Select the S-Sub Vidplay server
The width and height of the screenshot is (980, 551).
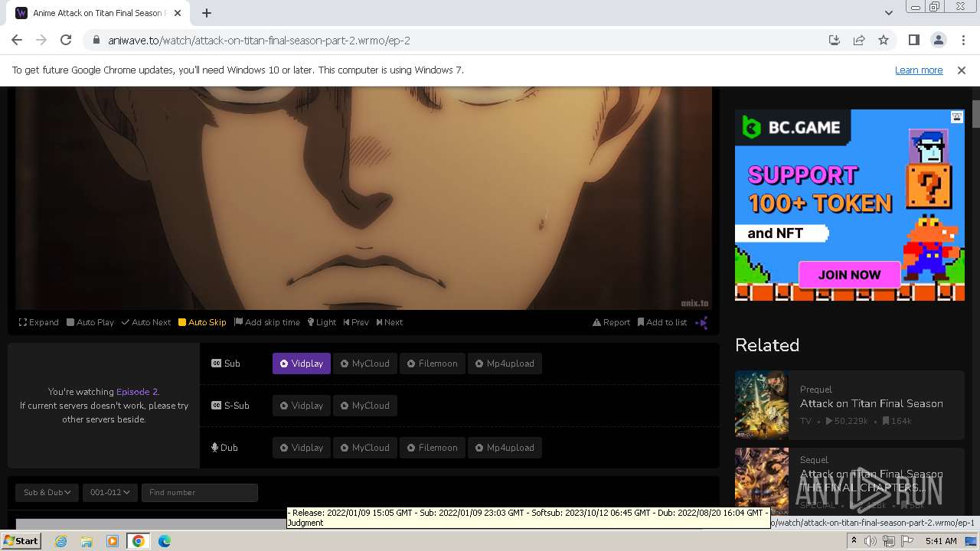[302, 406]
